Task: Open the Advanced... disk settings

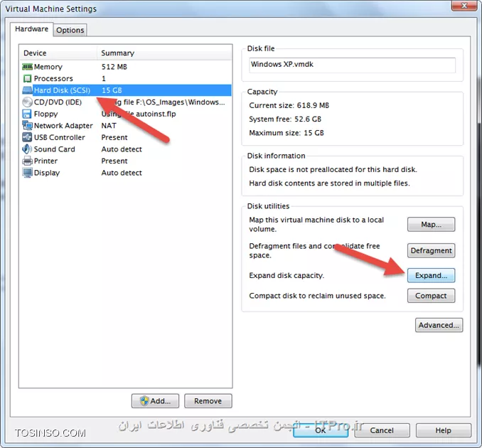Action: (x=439, y=325)
